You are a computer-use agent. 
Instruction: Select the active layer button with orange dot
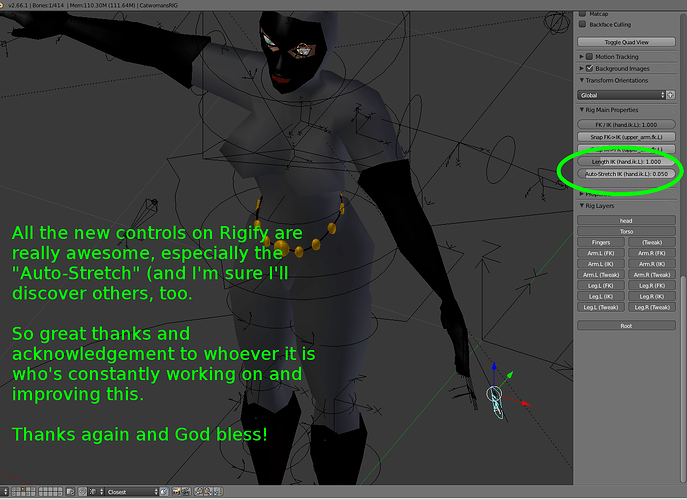point(23,489)
